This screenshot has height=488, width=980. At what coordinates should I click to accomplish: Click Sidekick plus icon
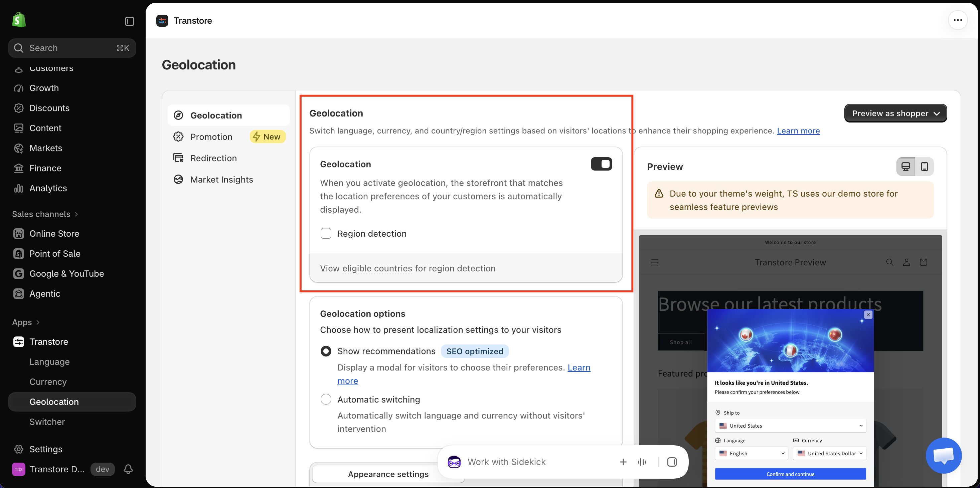tap(623, 462)
